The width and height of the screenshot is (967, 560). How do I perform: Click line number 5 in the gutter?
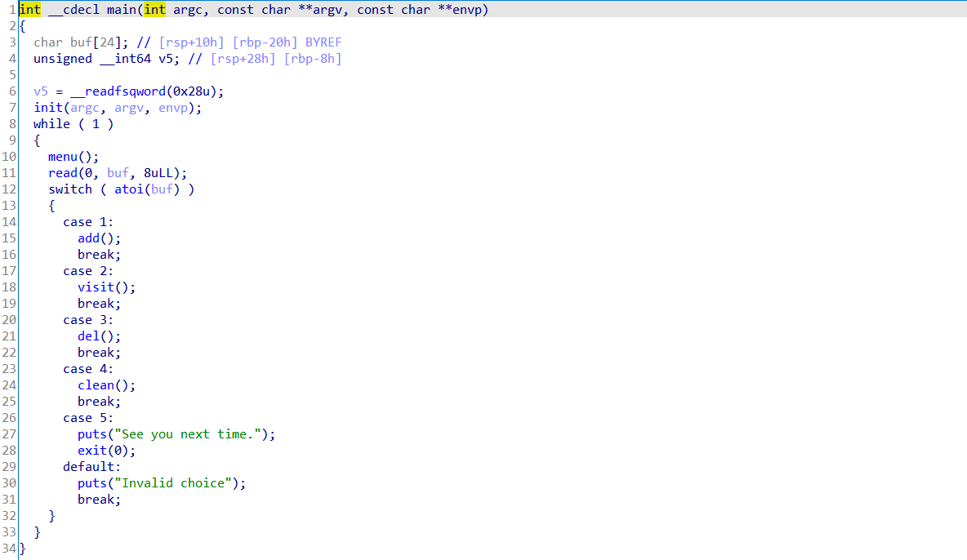[x=13, y=75]
